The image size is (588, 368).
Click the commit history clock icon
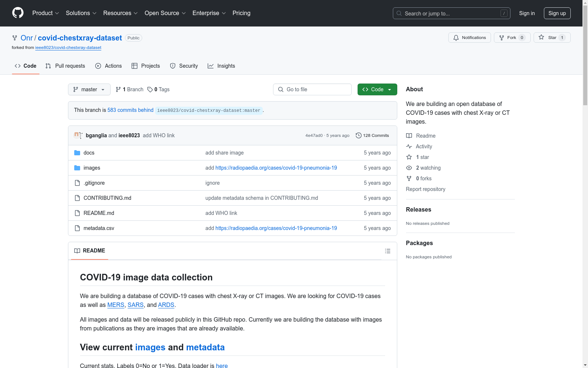358,135
